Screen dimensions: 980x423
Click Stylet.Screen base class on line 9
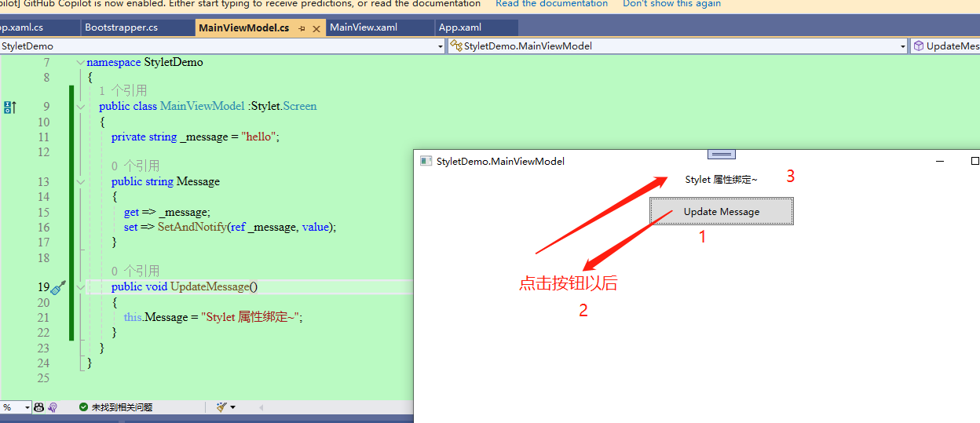pos(284,107)
